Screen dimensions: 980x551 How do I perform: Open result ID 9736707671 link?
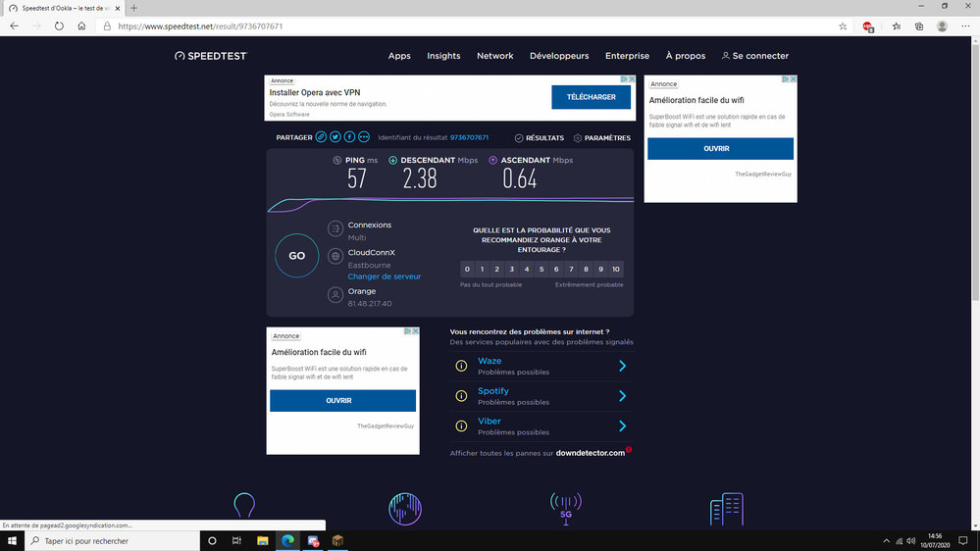click(x=469, y=137)
